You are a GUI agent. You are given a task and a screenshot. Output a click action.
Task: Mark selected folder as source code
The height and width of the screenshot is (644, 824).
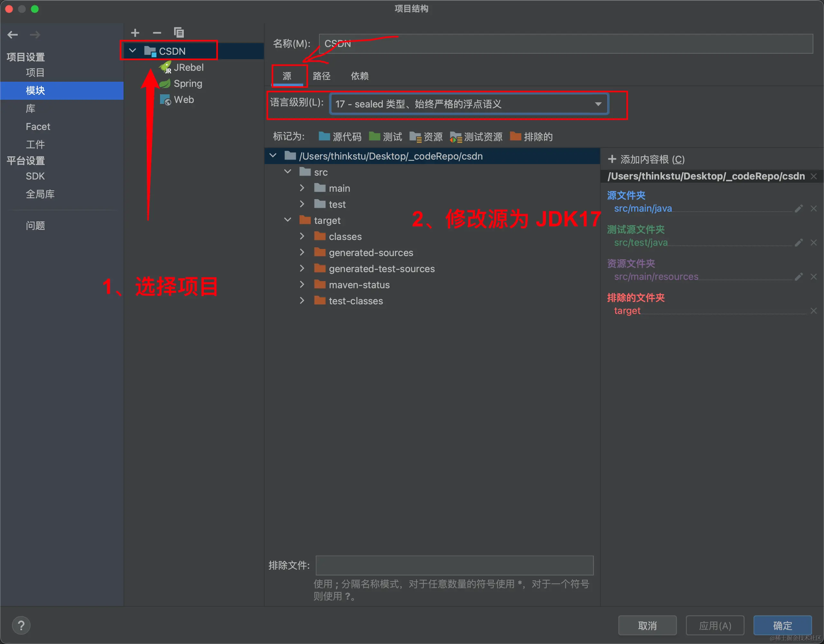(x=340, y=137)
